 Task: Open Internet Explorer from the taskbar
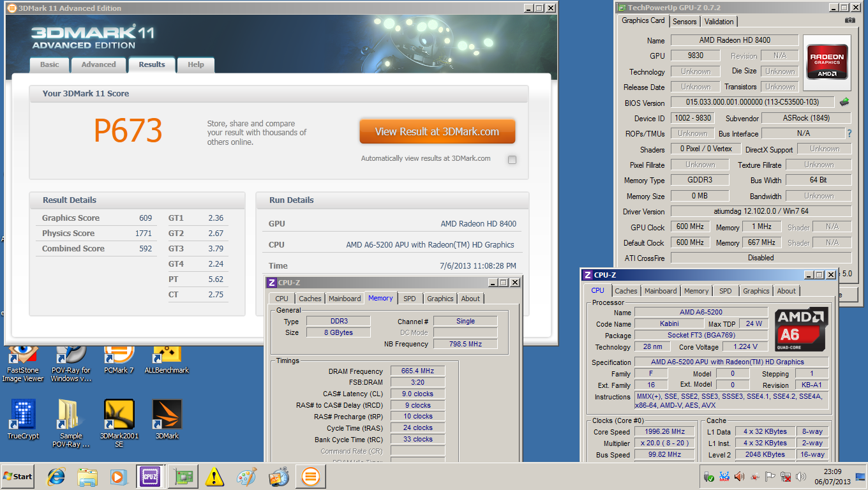(56, 477)
